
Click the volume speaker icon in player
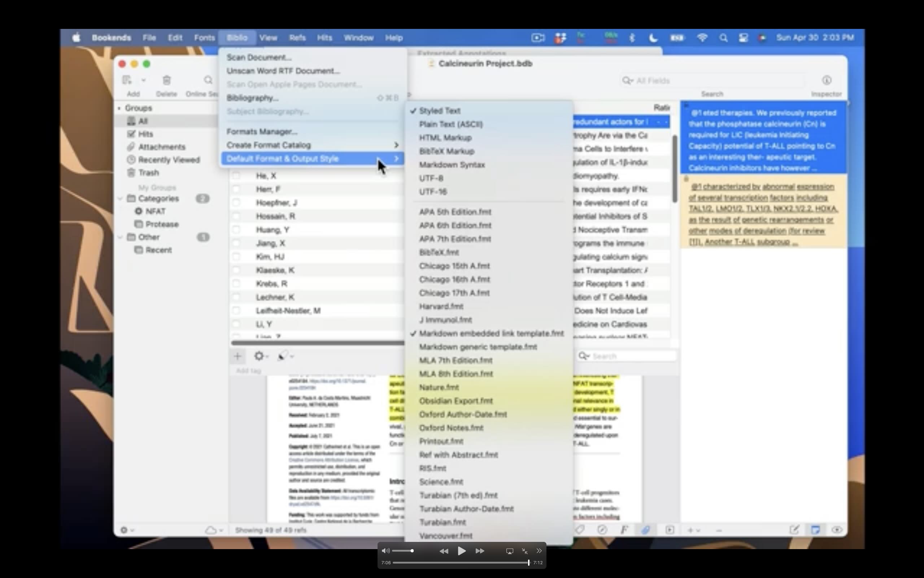pos(385,551)
